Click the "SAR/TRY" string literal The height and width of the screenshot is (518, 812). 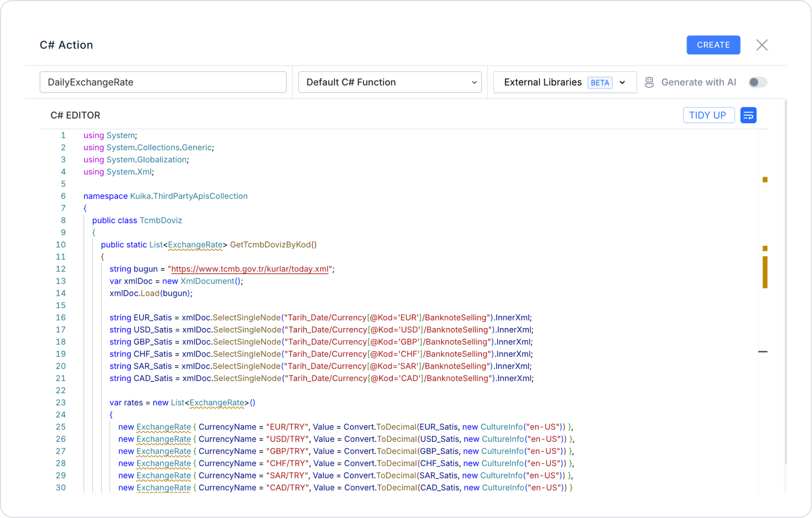tap(287, 476)
